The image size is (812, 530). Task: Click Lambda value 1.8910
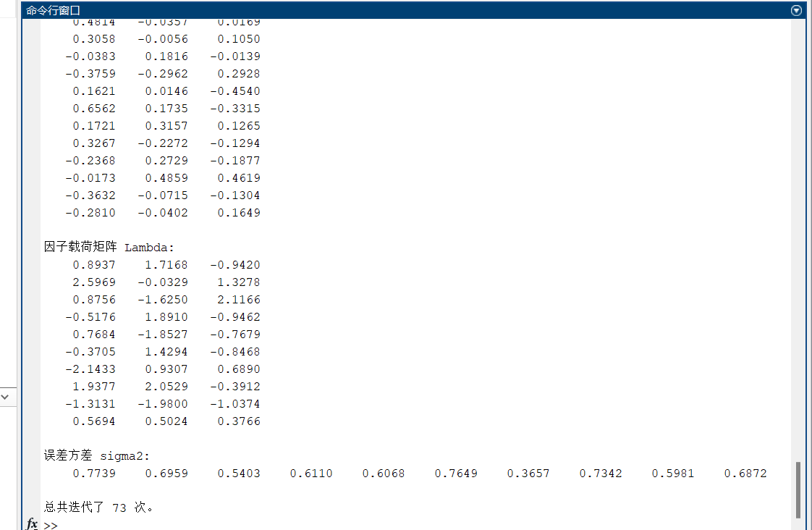click(x=166, y=317)
